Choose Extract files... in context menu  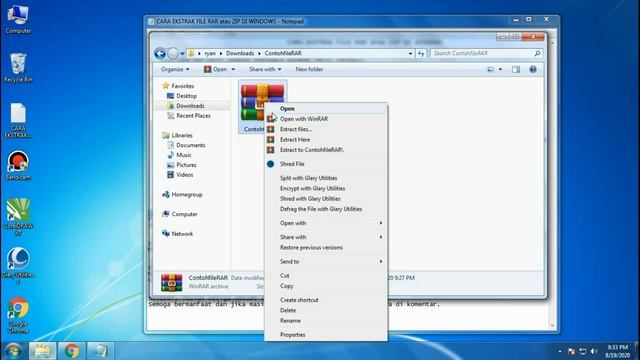click(x=326, y=129)
